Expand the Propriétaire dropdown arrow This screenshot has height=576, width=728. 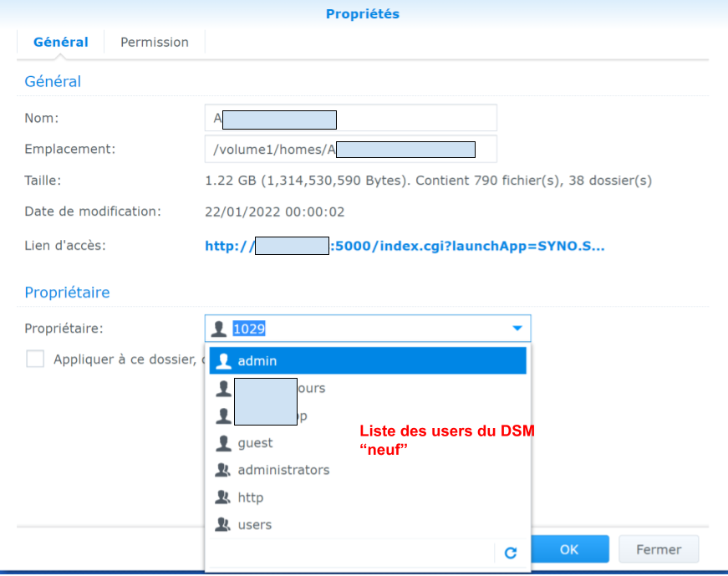[517, 329]
